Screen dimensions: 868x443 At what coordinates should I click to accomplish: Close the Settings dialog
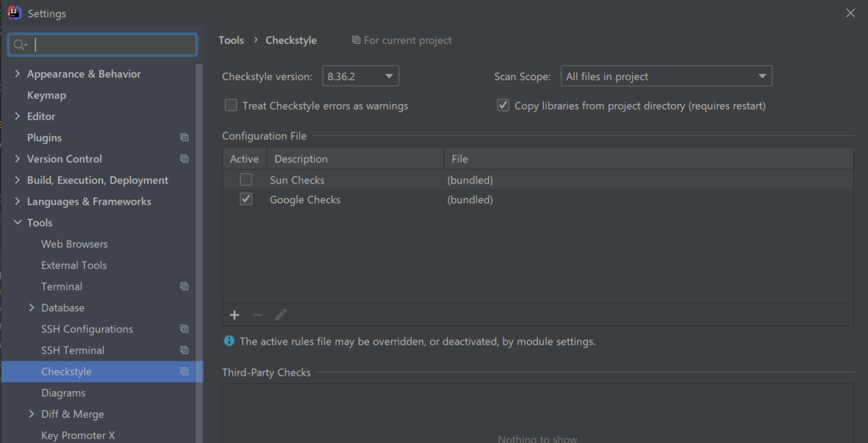tap(851, 13)
